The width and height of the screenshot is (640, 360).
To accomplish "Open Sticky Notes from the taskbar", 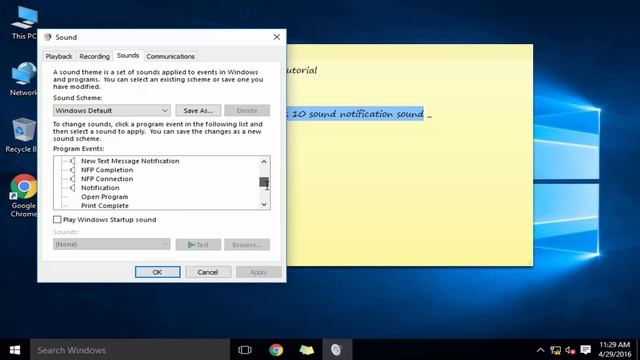I will point(307,350).
